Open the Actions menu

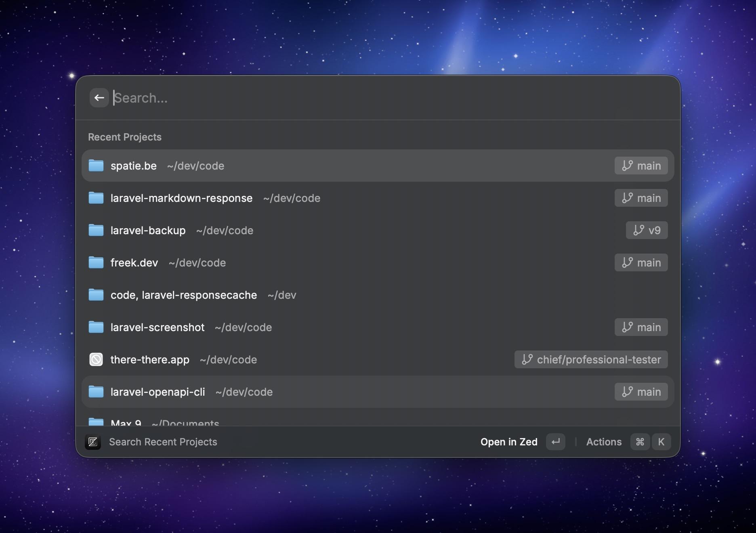click(604, 442)
